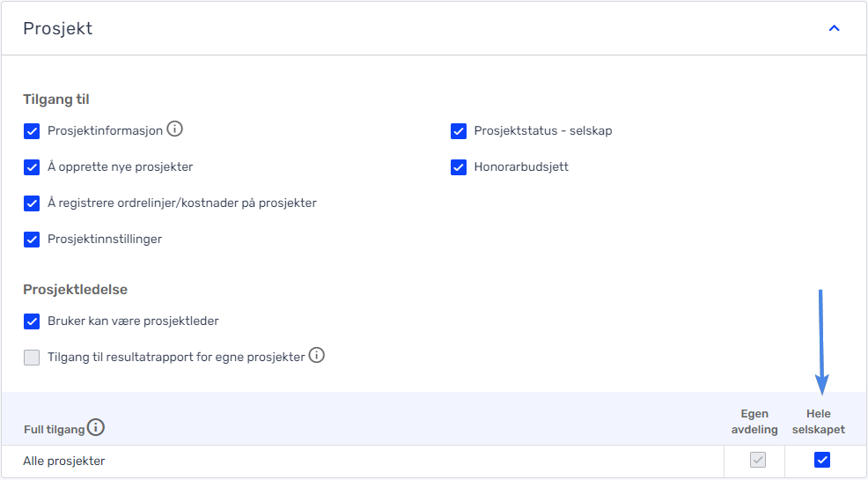This screenshot has height=480, width=868.
Task: Click the Egen avdeling column header
Action: 754,421
